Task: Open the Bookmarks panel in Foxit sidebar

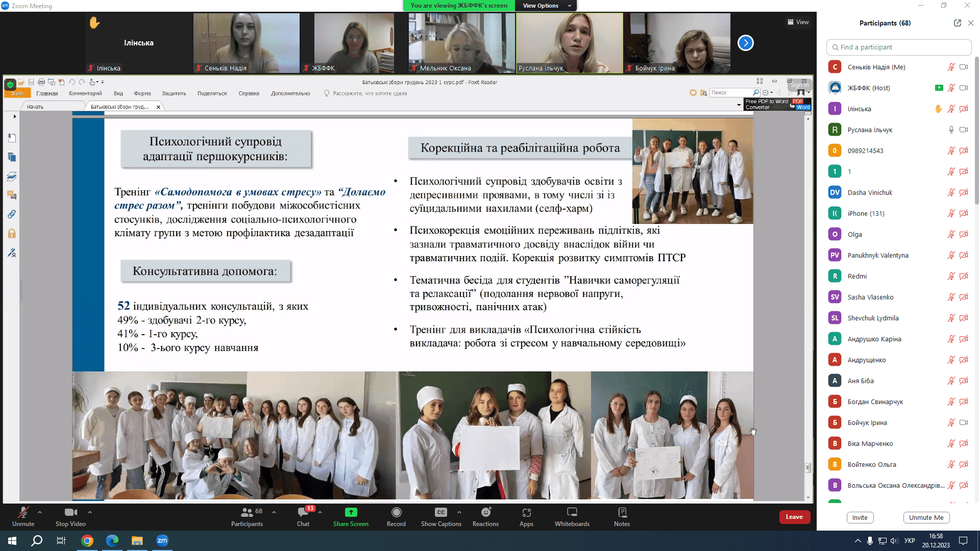Action: [x=12, y=138]
